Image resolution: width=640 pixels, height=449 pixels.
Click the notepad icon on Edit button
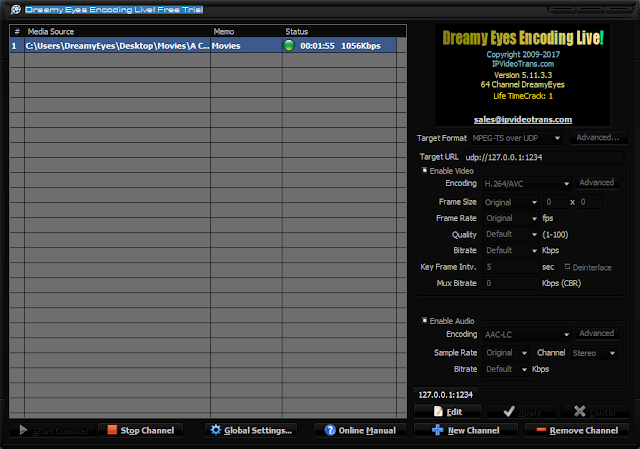[x=438, y=411]
